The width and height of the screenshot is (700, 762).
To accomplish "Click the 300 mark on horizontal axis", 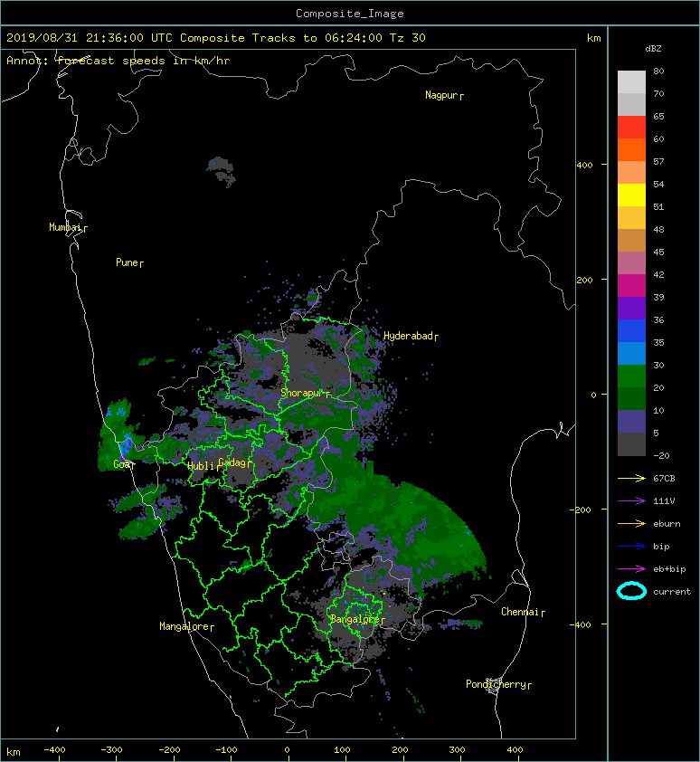I will [x=457, y=750].
